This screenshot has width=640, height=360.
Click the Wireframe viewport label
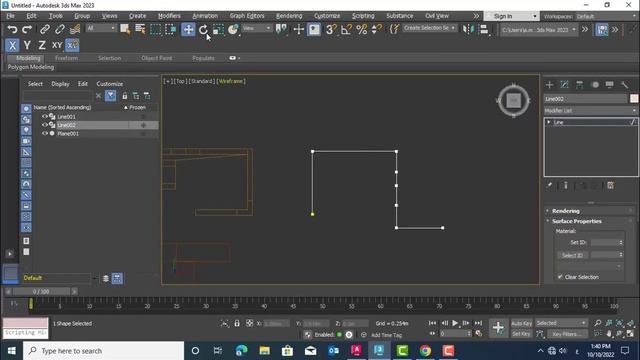(231, 81)
